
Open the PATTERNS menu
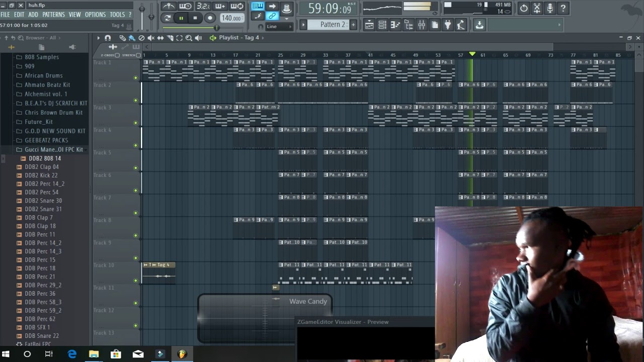point(53,15)
